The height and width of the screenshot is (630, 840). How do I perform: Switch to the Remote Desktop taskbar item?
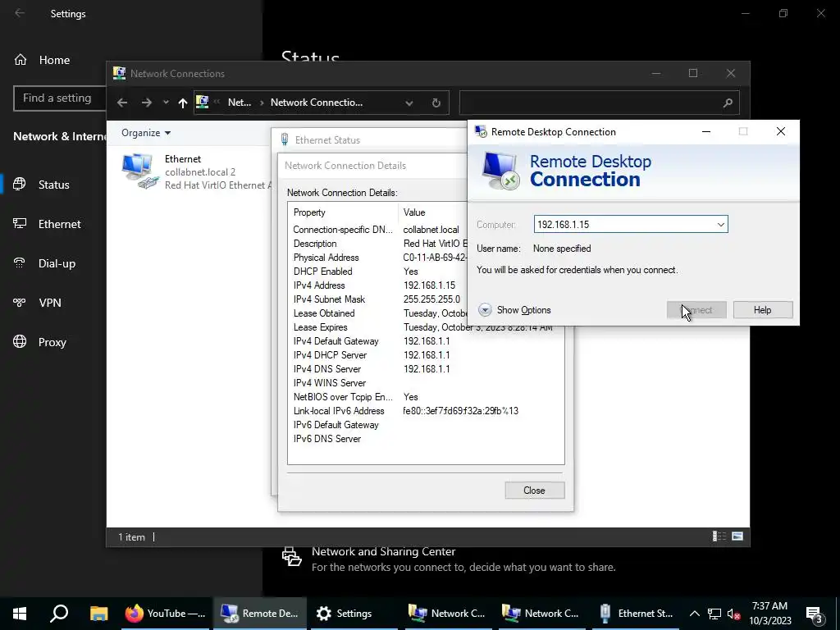pyautogui.click(x=260, y=614)
